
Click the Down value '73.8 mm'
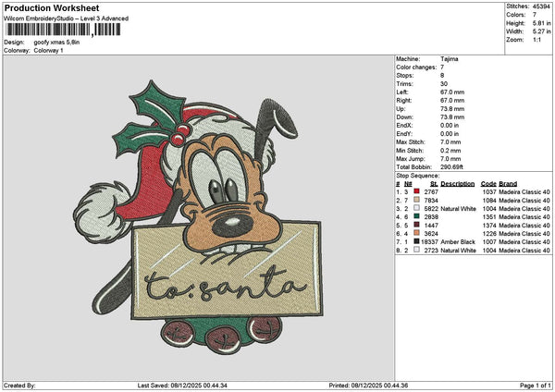click(x=452, y=117)
